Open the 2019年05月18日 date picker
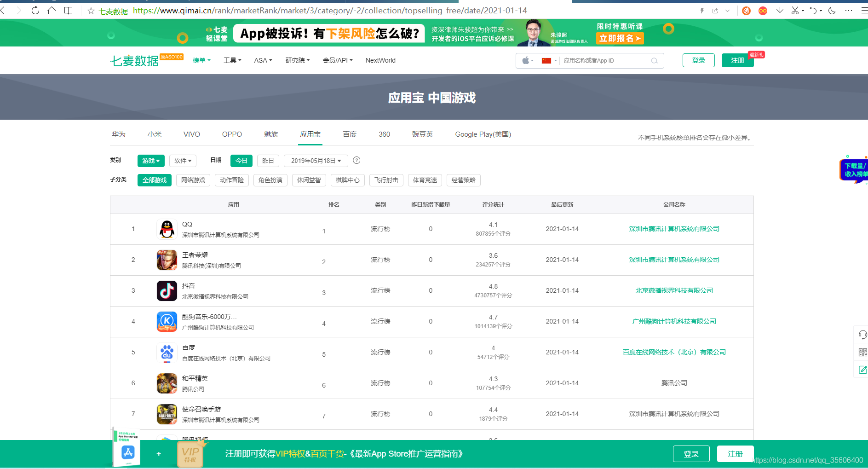 (316, 161)
